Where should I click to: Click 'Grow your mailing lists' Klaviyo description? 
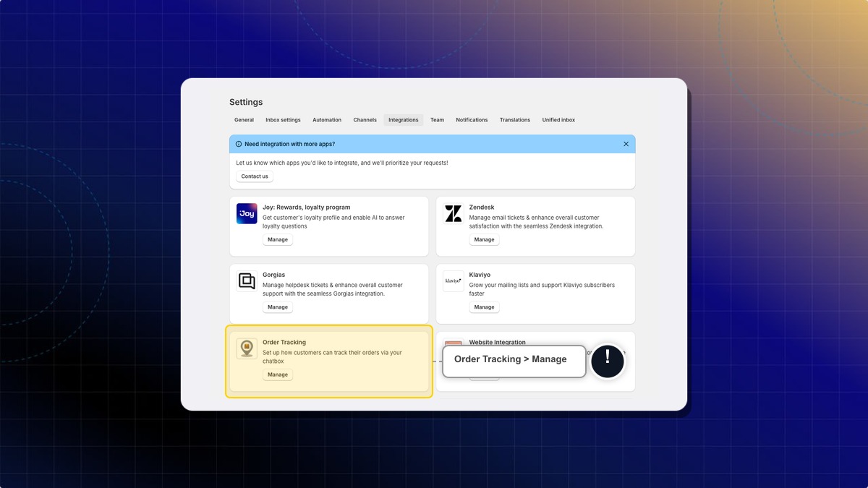542,289
